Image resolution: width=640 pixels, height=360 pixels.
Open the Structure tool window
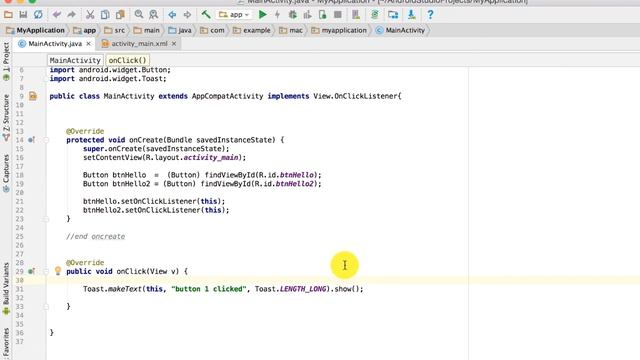(x=6, y=118)
